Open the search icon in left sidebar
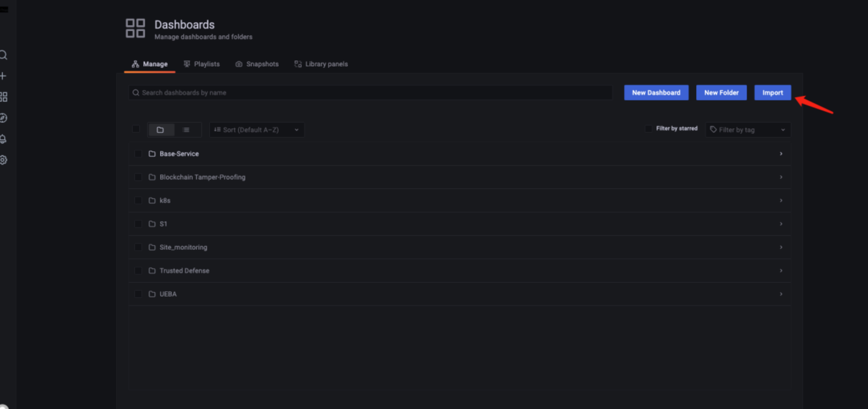This screenshot has width=868, height=409. pos(3,55)
